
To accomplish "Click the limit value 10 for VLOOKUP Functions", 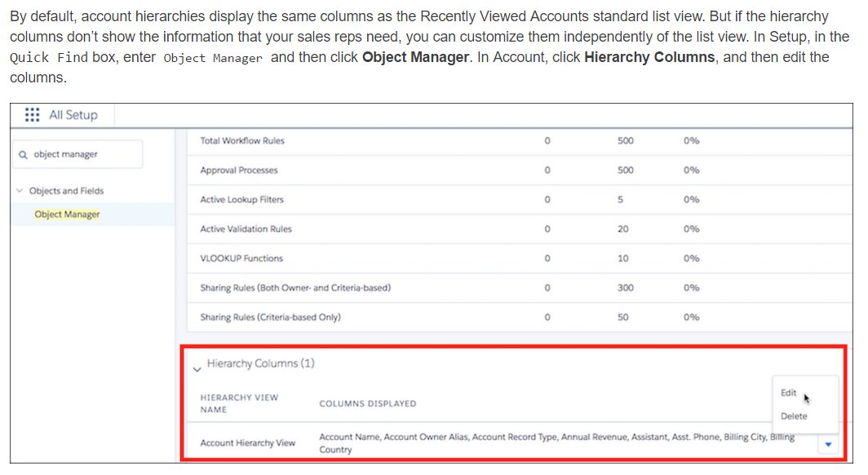I will (622, 258).
